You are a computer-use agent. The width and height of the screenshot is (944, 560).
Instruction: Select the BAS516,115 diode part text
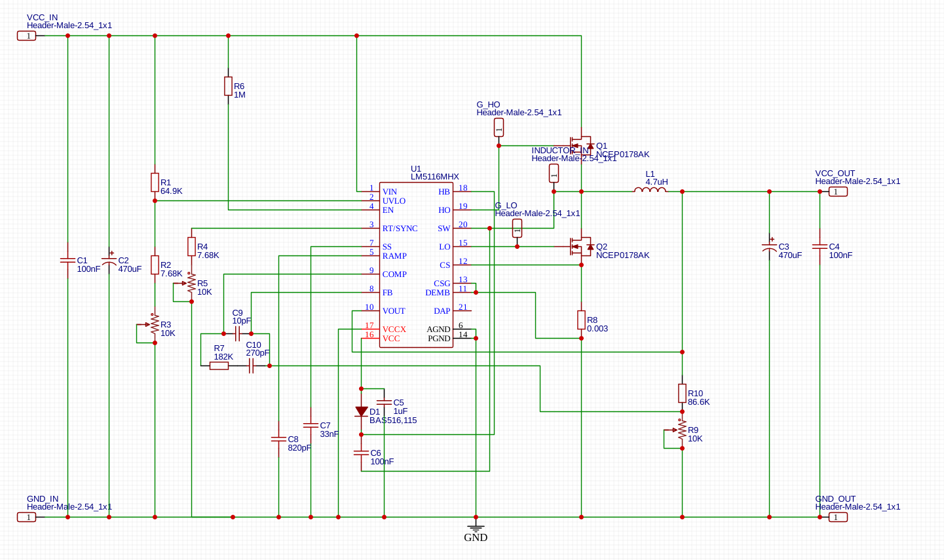[x=393, y=420]
